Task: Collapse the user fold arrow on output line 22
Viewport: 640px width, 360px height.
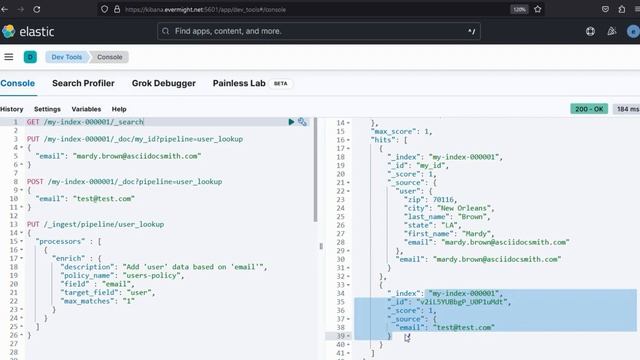Action: (348, 191)
